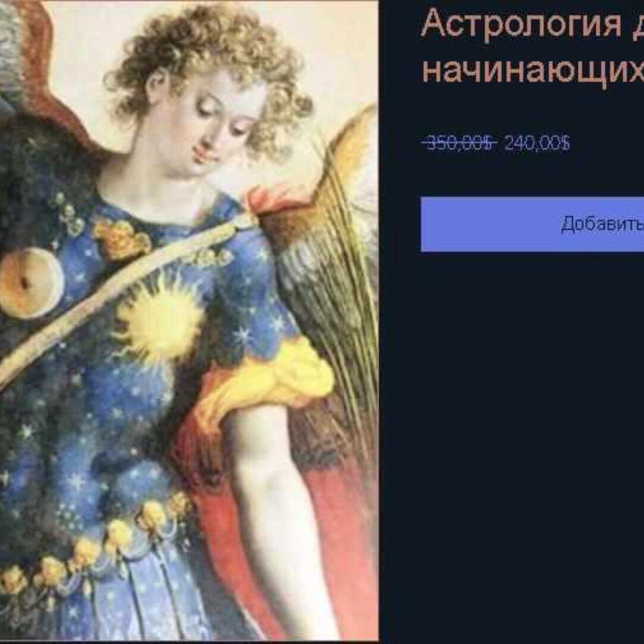Select the discounted price 240,00$

537,143
